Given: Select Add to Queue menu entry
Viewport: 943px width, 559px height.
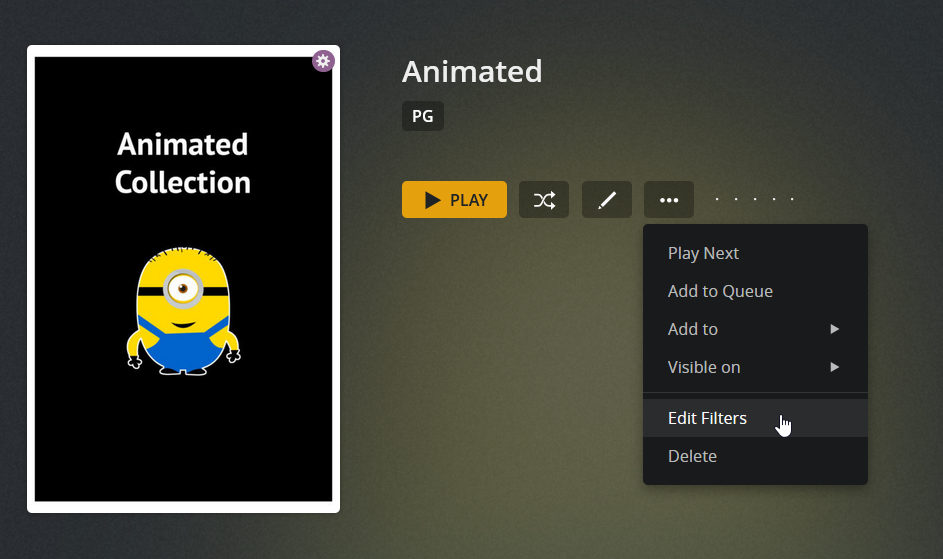Looking at the screenshot, I should click(755, 291).
